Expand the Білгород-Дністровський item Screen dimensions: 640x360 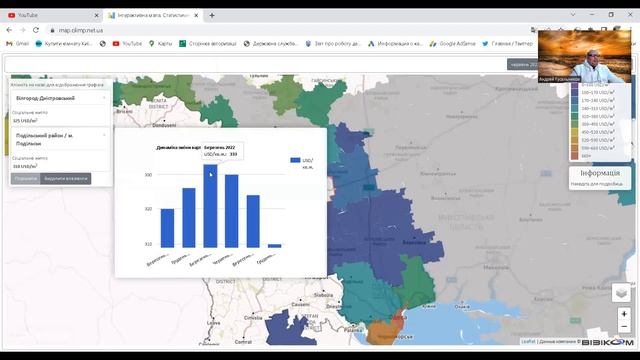pos(60,98)
